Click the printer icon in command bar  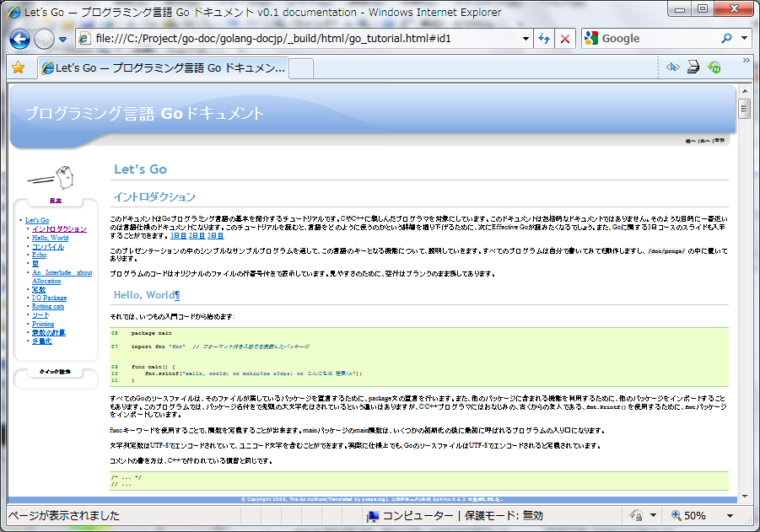click(x=693, y=67)
